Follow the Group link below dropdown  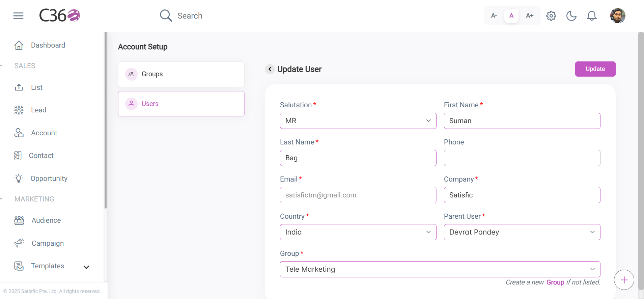[x=555, y=282]
